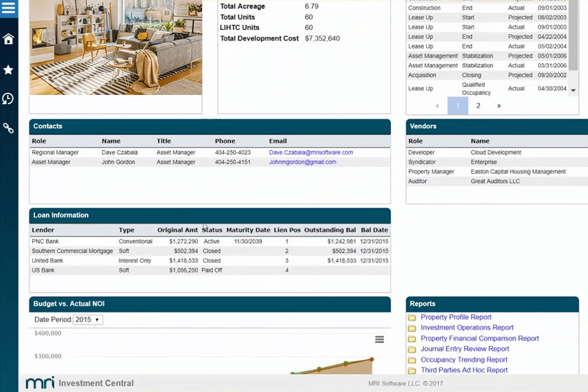This screenshot has width=588, height=392.
Task: Open the chart options menu on the NOI chart
Action: click(379, 339)
